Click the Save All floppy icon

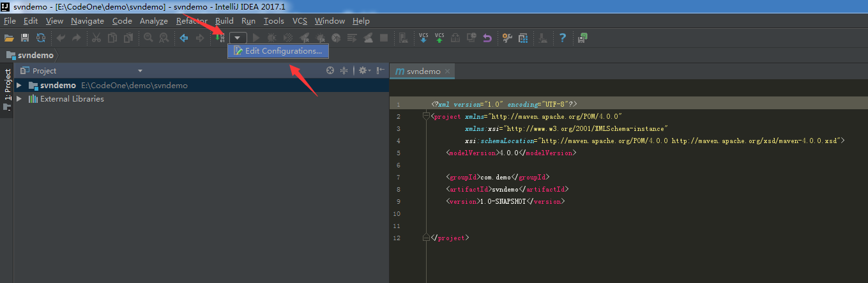click(x=25, y=38)
